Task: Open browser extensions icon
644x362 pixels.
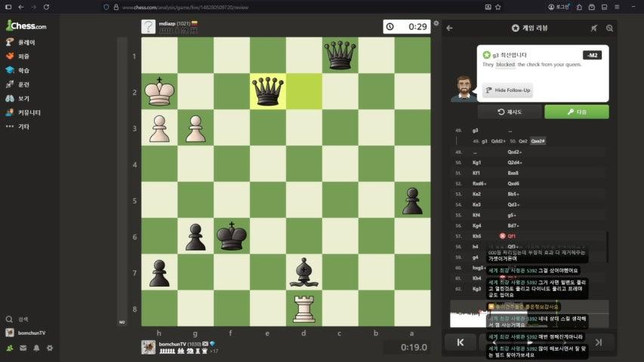Action: pyautogui.click(x=579, y=7)
